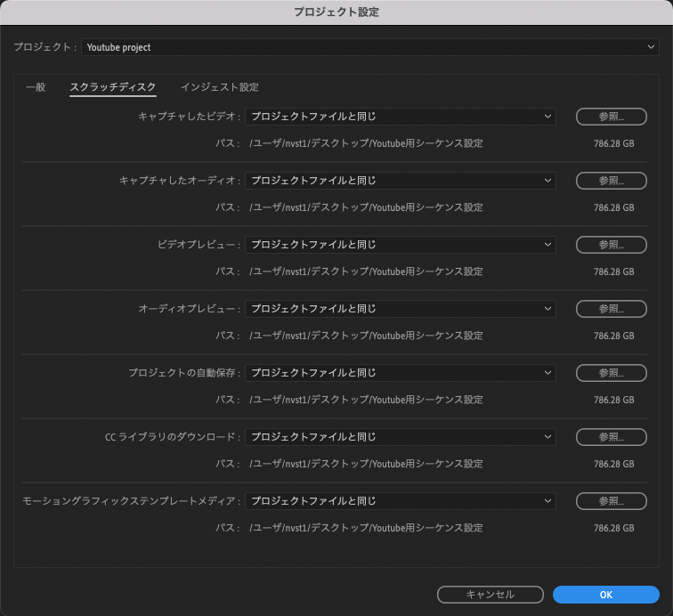Open the プロジェクトの自動保存 location dropdown
Viewport: 673px width, 616px height.
click(400, 373)
